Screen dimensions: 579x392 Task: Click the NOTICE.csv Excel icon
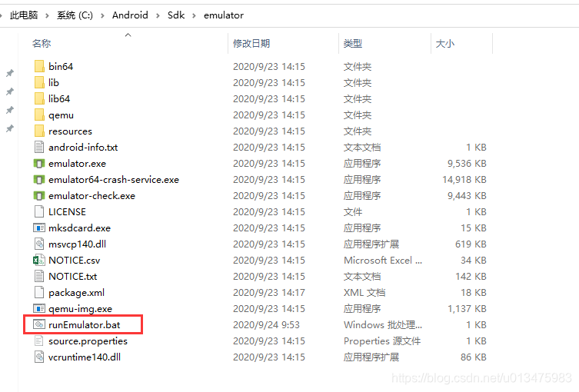pos(39,261)
